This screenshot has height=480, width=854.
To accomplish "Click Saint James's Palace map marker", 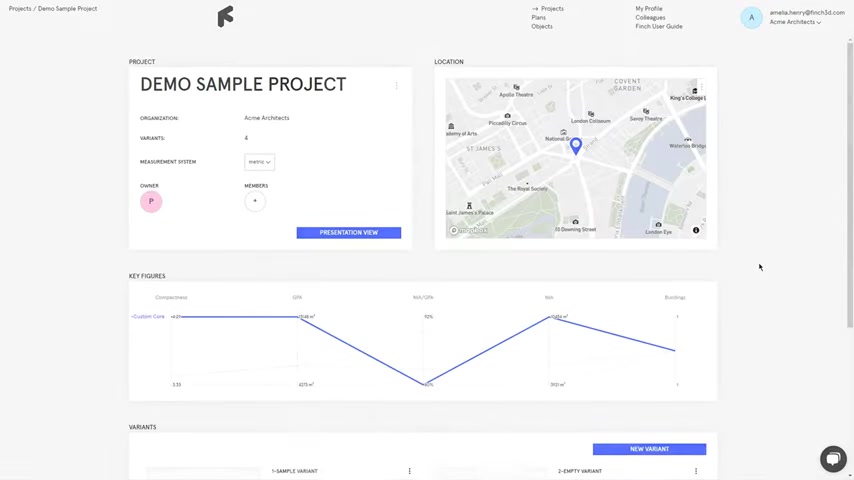I will (x=469, y=206).
